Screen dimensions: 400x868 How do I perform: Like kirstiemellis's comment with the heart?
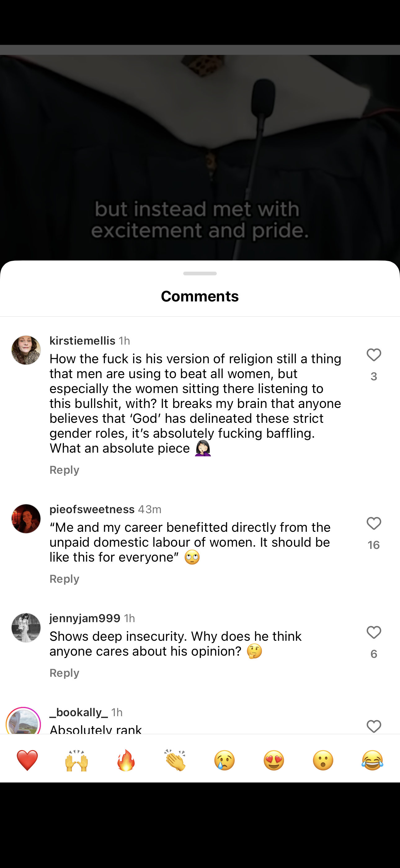coord(374,355)
